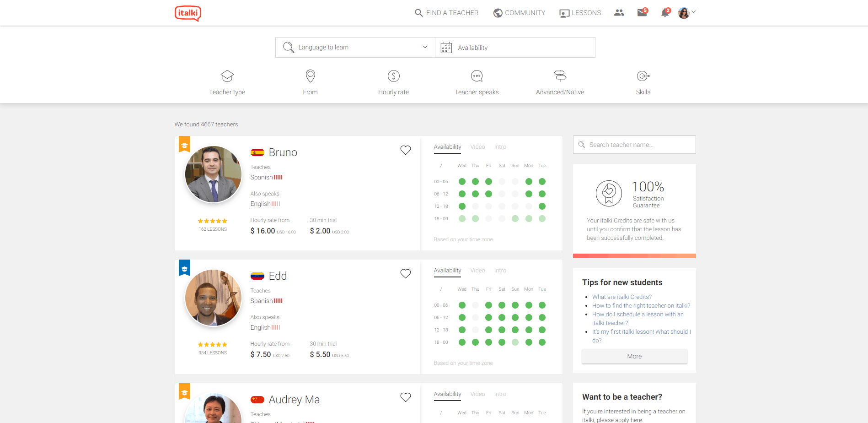
Task: Click Bruno's profile photo
Action: point(213,174)
